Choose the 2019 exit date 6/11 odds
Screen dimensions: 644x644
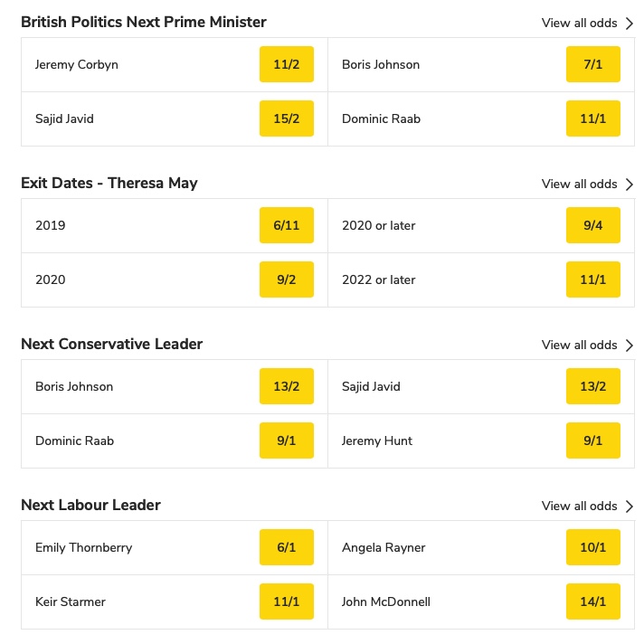click(286, 225)
